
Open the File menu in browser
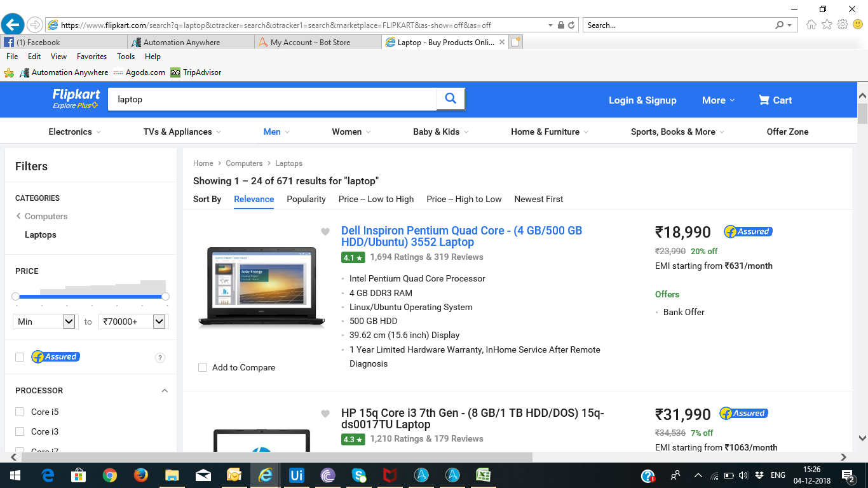12,57
